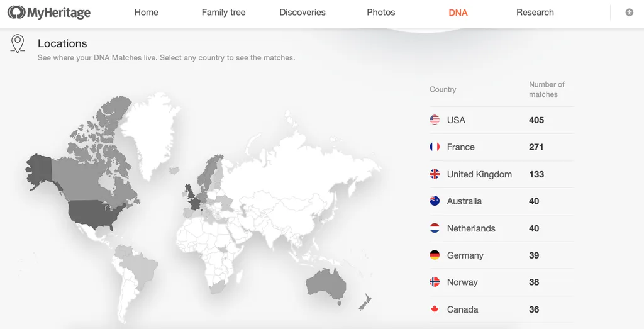Image resolution: width=644 pixels, height=329 pixels.
Task: Click the United Kingdom flag icon
Action: point(435,174)
